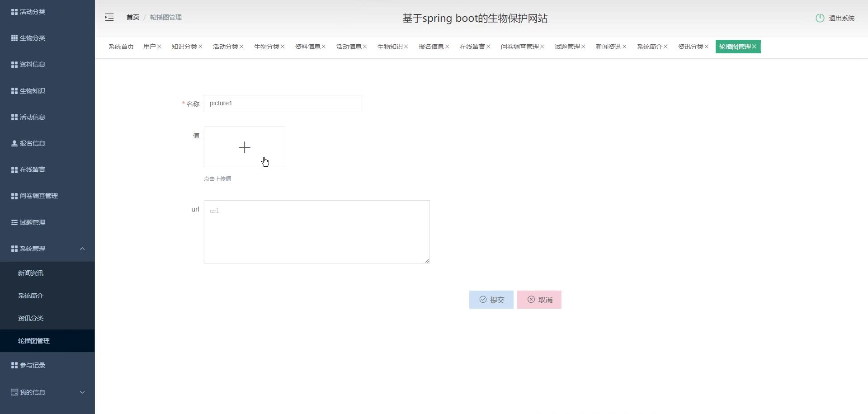Screen dimensions: 868x414
Task: Toggle the sidebar collapse hamburger icon
Action: [109, 17]
